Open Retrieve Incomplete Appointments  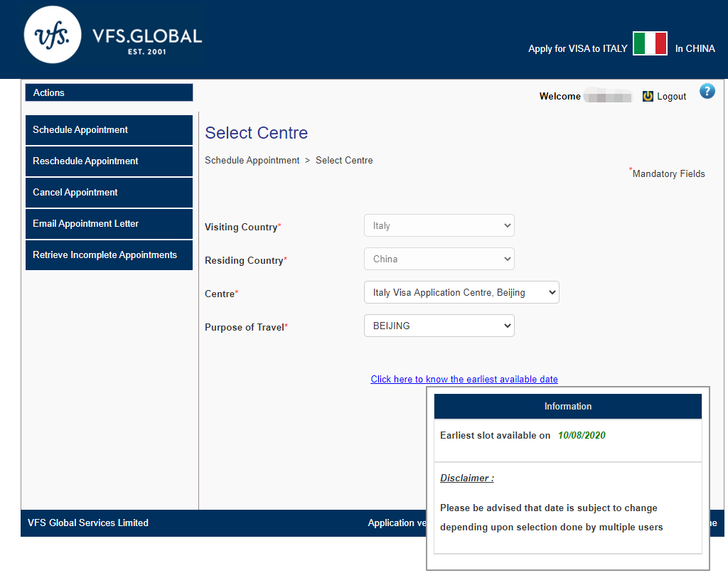[x=109, y=255]
